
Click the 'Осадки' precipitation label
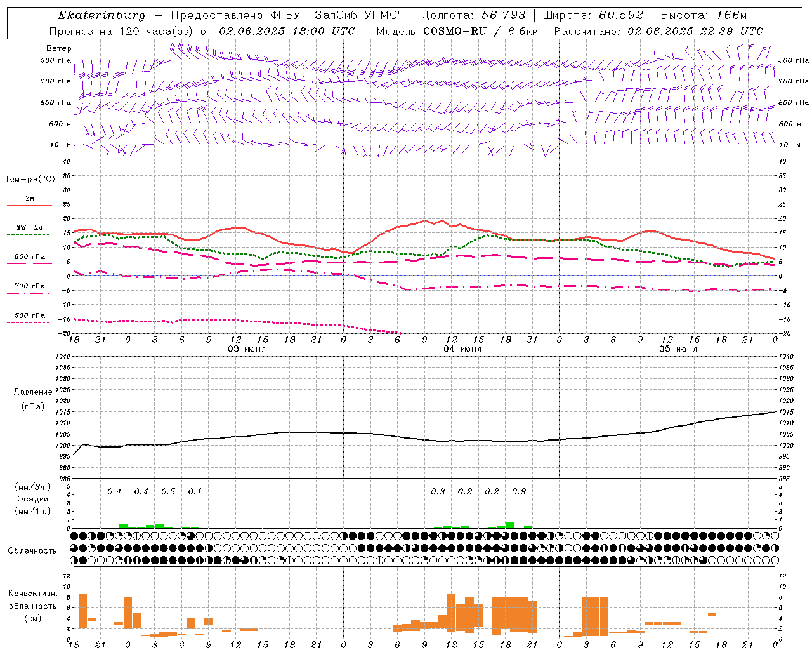tap(33, 499)
